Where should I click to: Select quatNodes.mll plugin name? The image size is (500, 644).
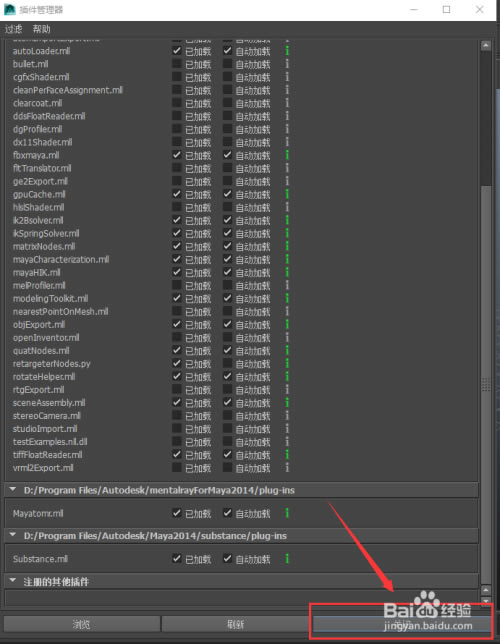[41, 351]
